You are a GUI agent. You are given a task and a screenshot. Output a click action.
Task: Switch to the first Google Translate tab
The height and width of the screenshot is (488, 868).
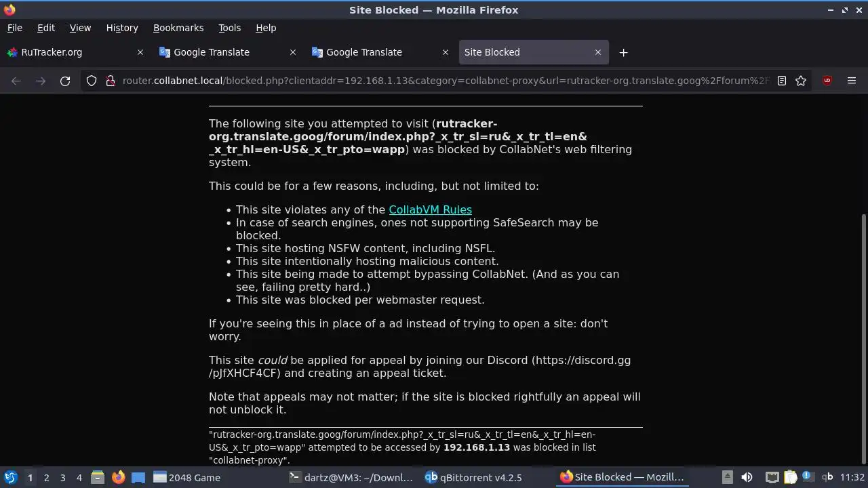(x=227, y=52)
